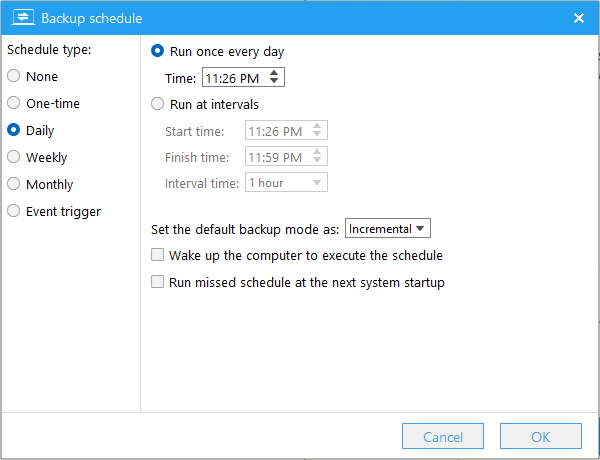Click the 11:26 PM time field
This screenshot has width=600, height=460.
coord(234,78)
